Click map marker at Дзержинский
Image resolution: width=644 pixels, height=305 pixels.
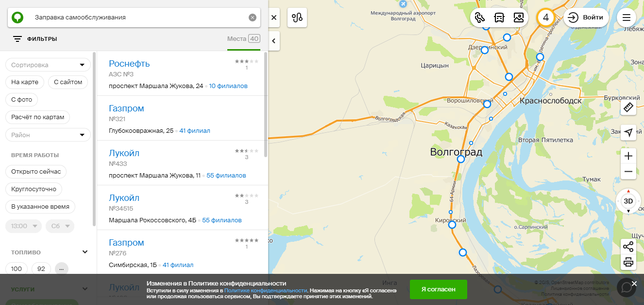coord(484,50)
